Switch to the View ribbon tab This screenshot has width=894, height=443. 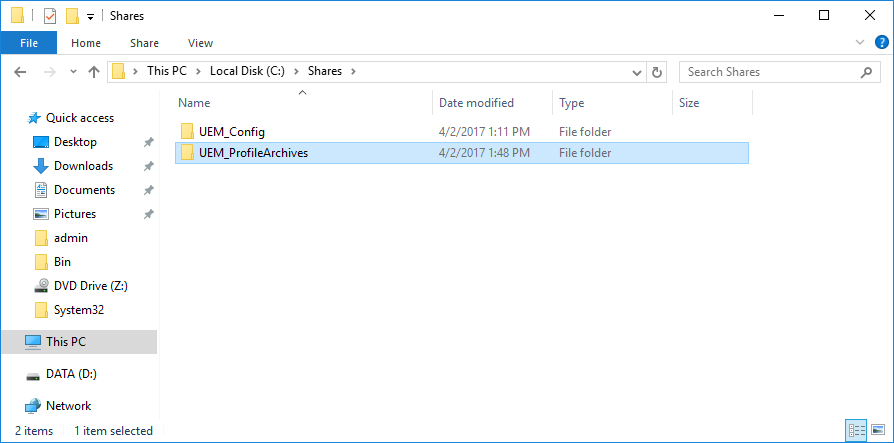[200, 43]
